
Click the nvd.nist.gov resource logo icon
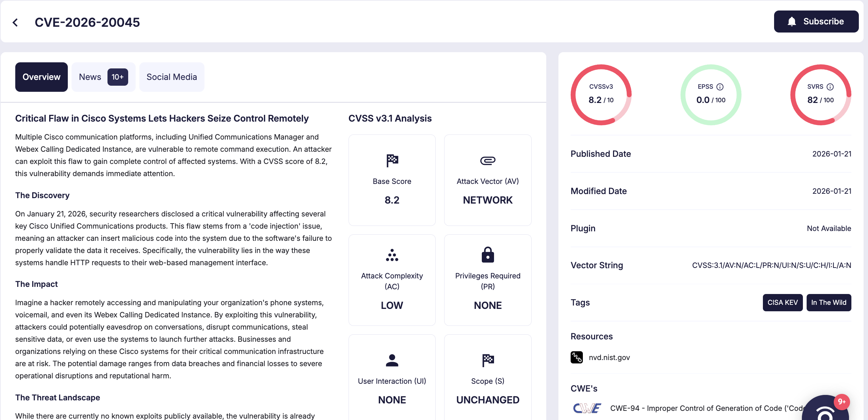click(x=576, y=357)
